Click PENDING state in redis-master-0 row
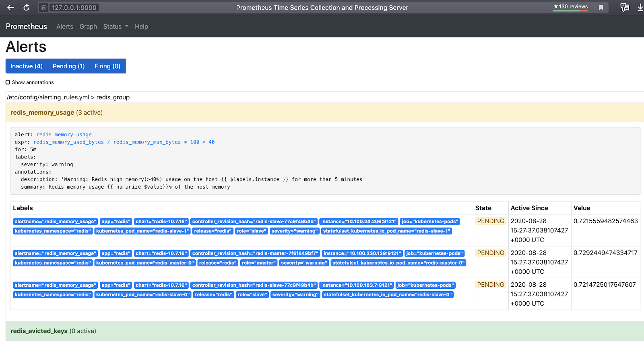644x341 pixels. (490, 253)
